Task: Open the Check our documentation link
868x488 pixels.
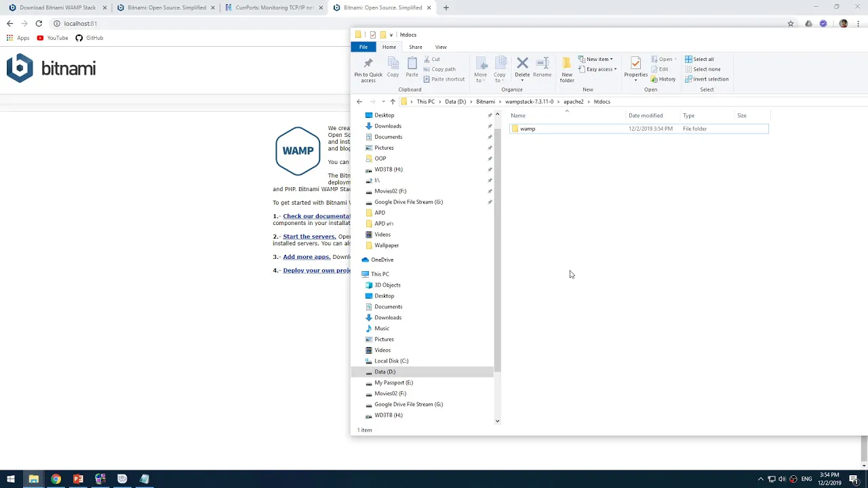Action: 317,216
